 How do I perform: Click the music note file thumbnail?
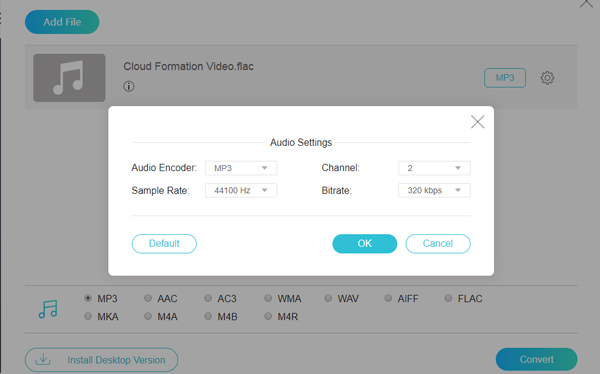pos(69,78)
